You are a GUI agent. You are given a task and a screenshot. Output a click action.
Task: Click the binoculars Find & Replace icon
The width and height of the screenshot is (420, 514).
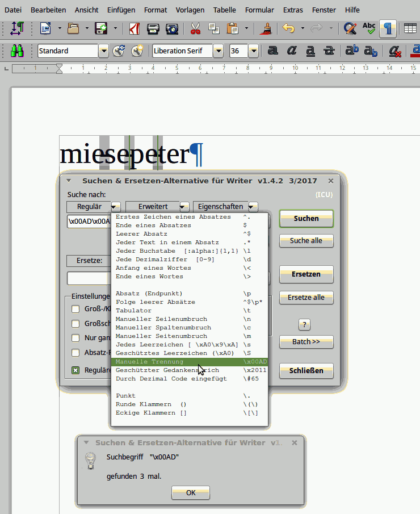tap(18, 51)
